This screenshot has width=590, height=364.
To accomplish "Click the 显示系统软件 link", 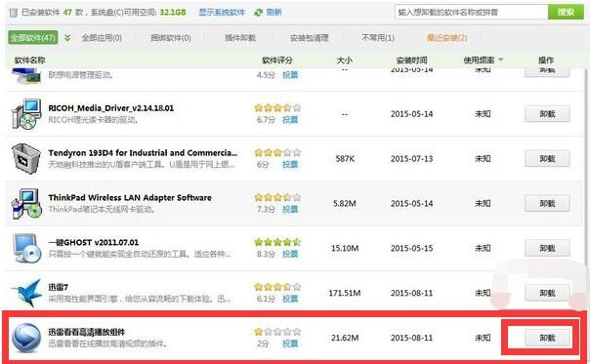I will [222, 13].
